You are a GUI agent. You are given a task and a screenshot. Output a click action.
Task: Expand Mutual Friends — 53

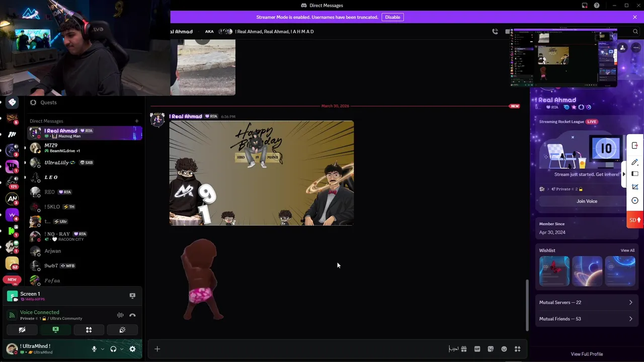[x=586, y=319]
